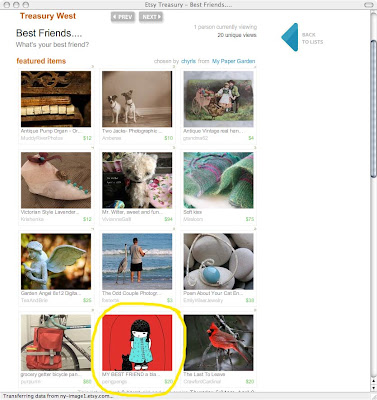Open The Odd Couple beach photo thumbnail

click(137, 261)
